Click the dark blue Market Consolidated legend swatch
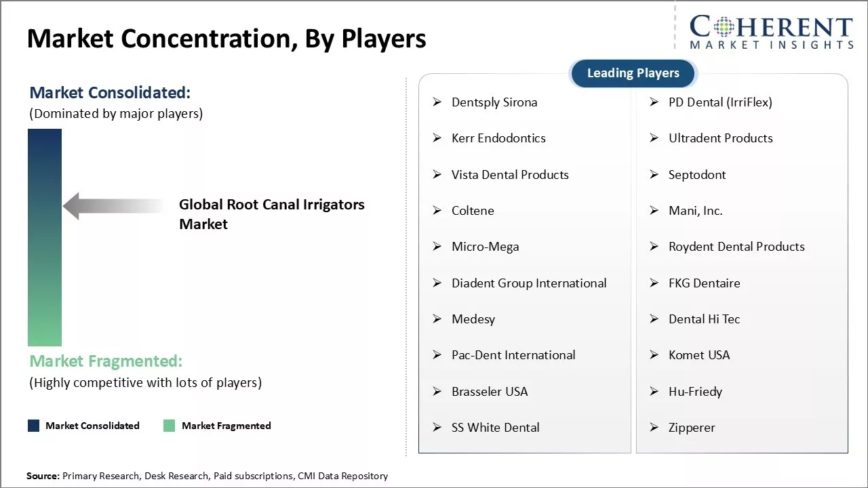868x488 pixels. coord(34,426)
